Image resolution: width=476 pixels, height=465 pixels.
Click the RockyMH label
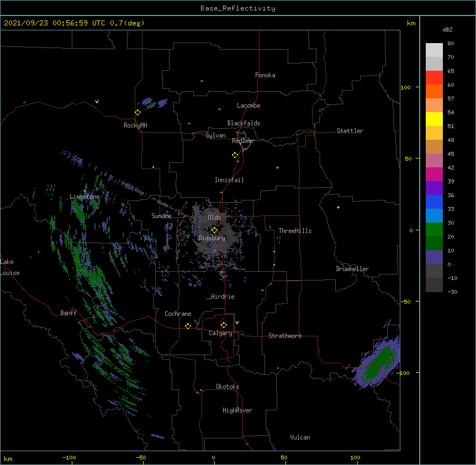(x=135, y=125)
